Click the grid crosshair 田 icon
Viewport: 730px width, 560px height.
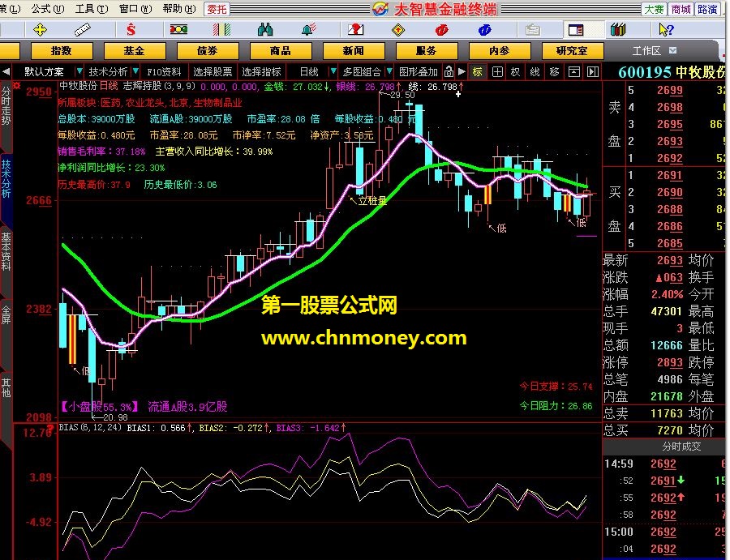[x=498, y=71]
